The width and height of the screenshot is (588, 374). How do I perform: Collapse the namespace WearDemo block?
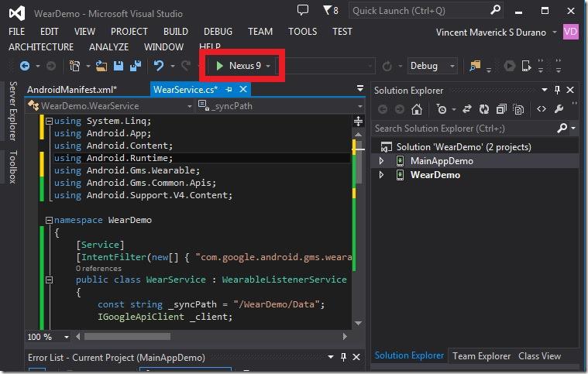pos(49,221)
